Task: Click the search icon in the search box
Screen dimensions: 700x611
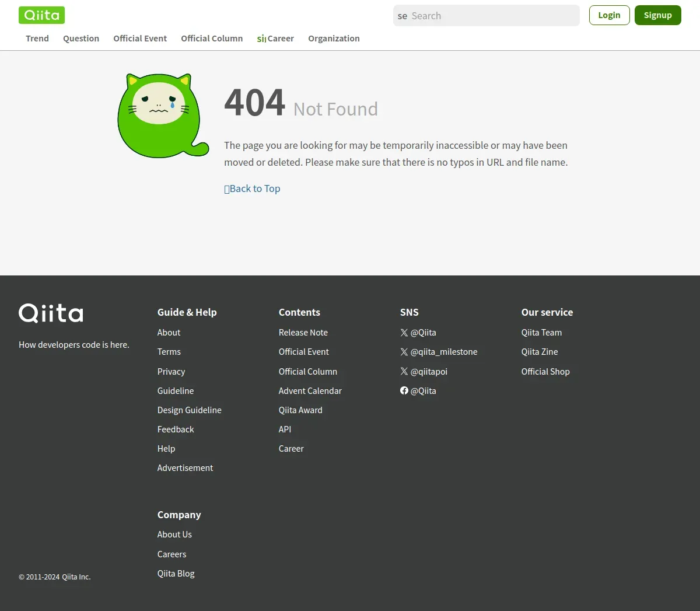Action: [x=402, y=16]
